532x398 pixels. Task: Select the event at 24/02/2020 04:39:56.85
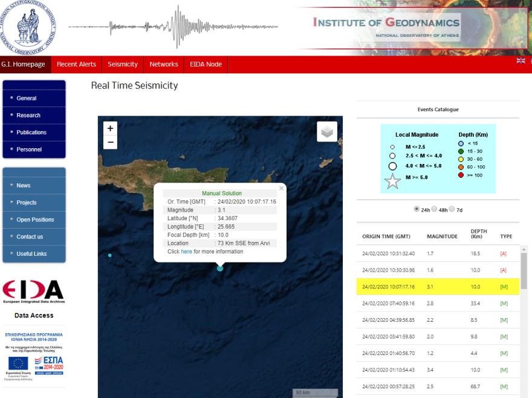click(x=438, y=320)
